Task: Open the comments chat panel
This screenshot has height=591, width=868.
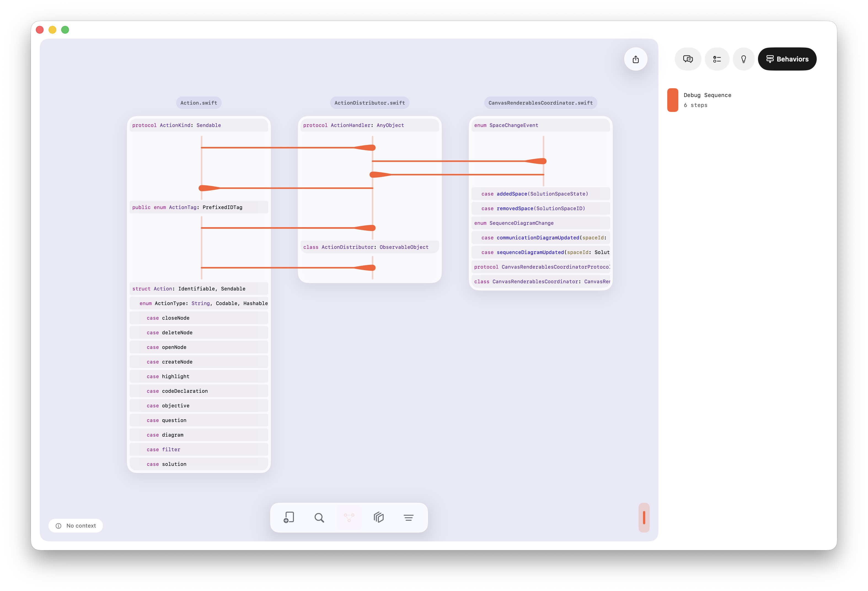Action: coord(688,59)
